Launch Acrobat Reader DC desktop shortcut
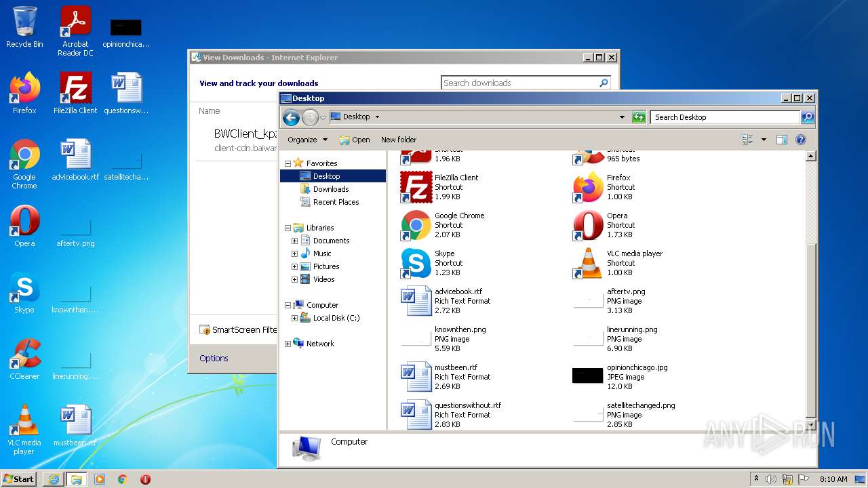 point(75,31)
